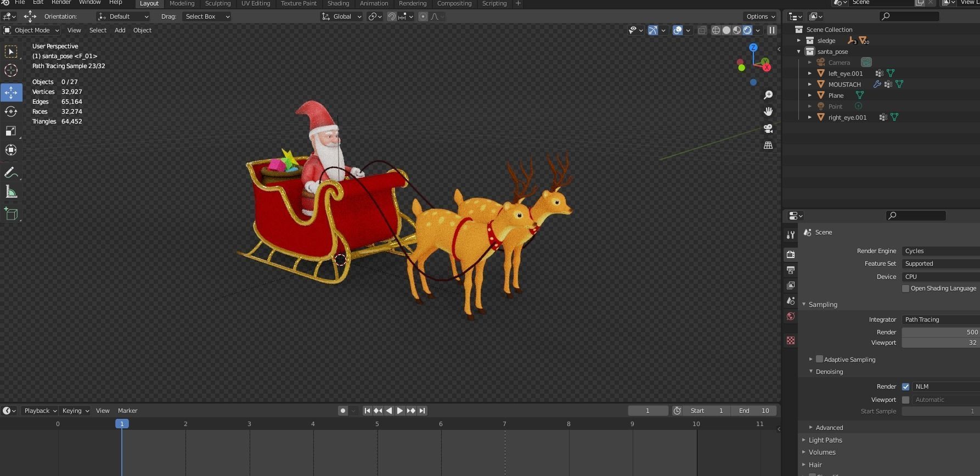Enable Open Shading Language checkbox
The height and width of the screenshot is (476, 980).
click(905, 288)
